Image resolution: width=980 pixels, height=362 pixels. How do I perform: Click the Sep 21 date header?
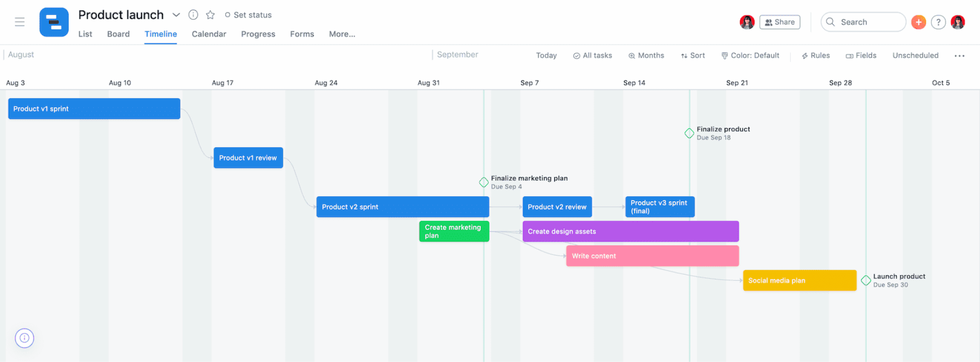(737, 83)
